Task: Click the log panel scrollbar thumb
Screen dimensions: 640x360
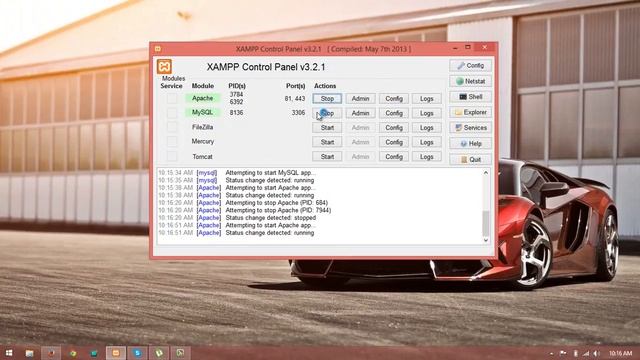Action: pos(486,223)
